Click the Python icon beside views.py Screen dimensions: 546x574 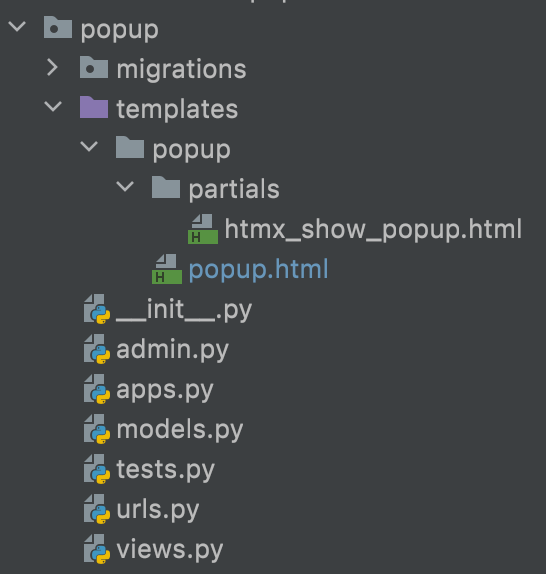pyautogui.click(x=97, y=549)
